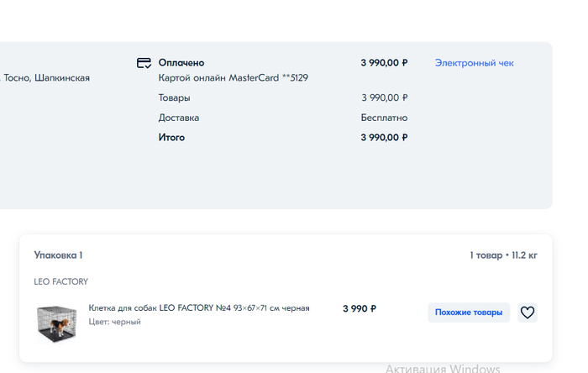Click the Цвет: черный attribute text
588x373 pixels.
pyautogui.click(x=115, y=322)
